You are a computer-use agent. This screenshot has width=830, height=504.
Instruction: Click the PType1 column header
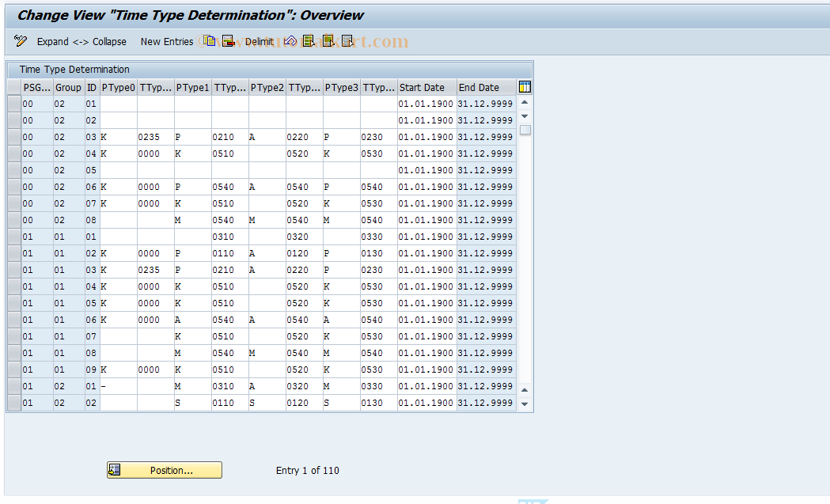(193, 87)
